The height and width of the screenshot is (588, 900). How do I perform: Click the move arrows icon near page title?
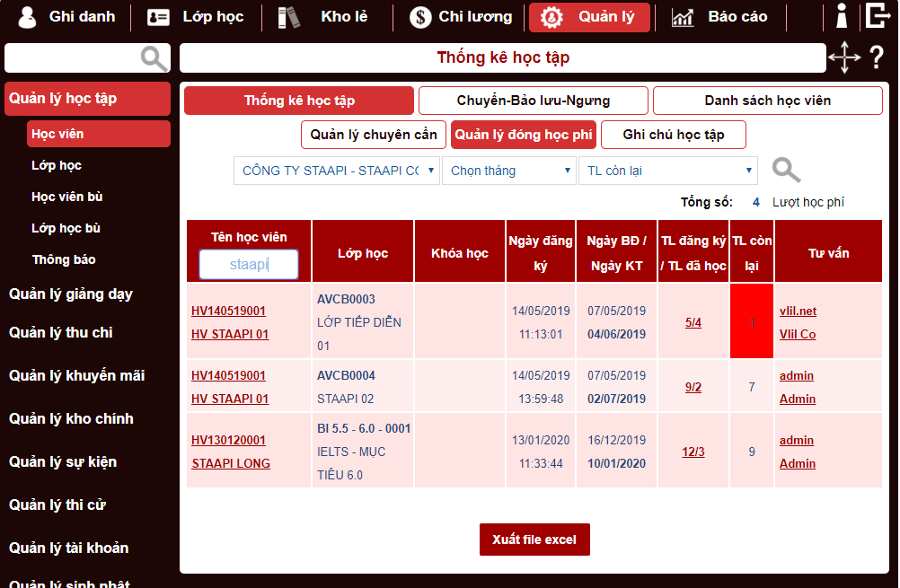pyautogui.click(x=844, y=57)
